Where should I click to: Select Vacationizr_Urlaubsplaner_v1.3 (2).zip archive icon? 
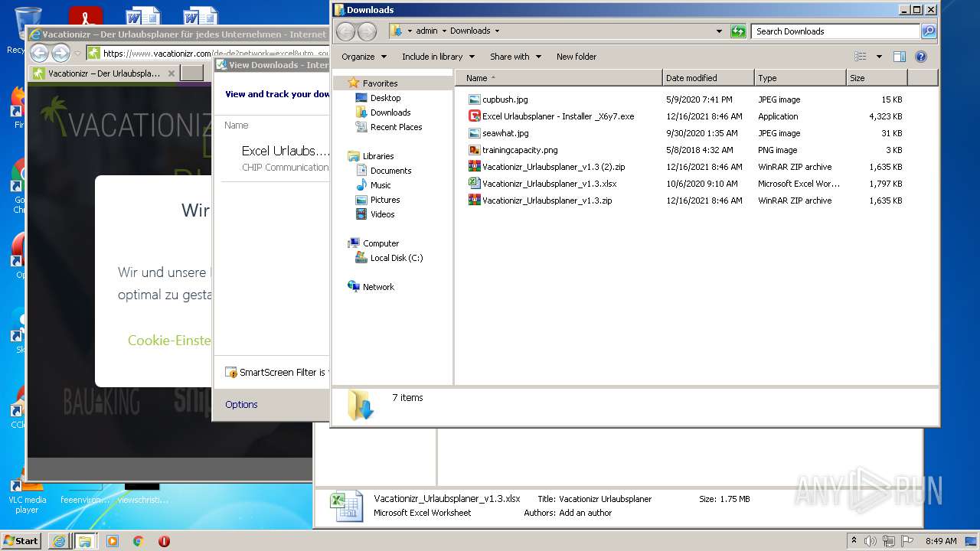pyautogui.click(x=474, y=167)
